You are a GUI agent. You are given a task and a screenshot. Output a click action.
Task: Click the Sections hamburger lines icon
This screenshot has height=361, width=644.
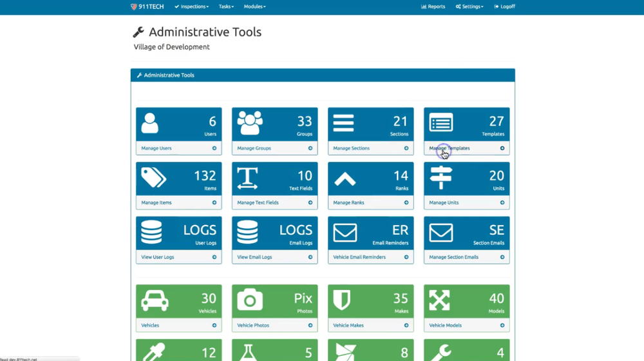343,123
